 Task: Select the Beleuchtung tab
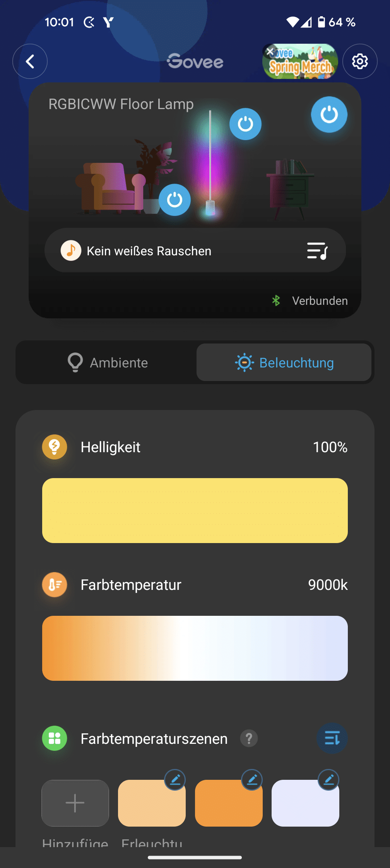(284, 362)
